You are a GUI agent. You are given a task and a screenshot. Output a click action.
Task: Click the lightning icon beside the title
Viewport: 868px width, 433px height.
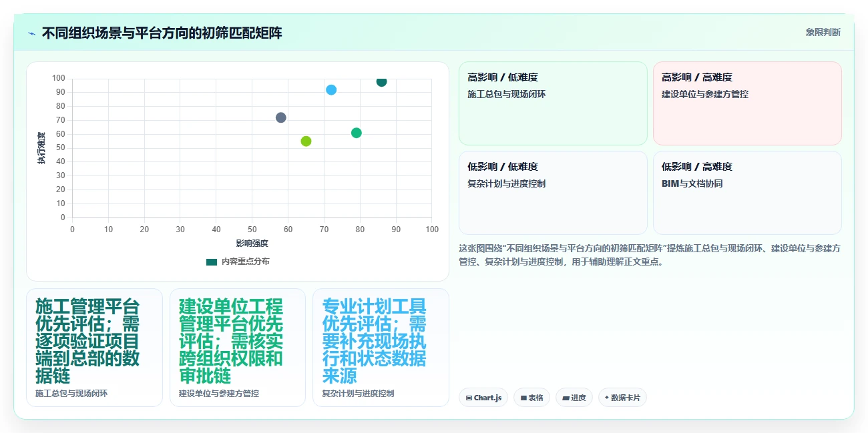(x=31, y=33)
